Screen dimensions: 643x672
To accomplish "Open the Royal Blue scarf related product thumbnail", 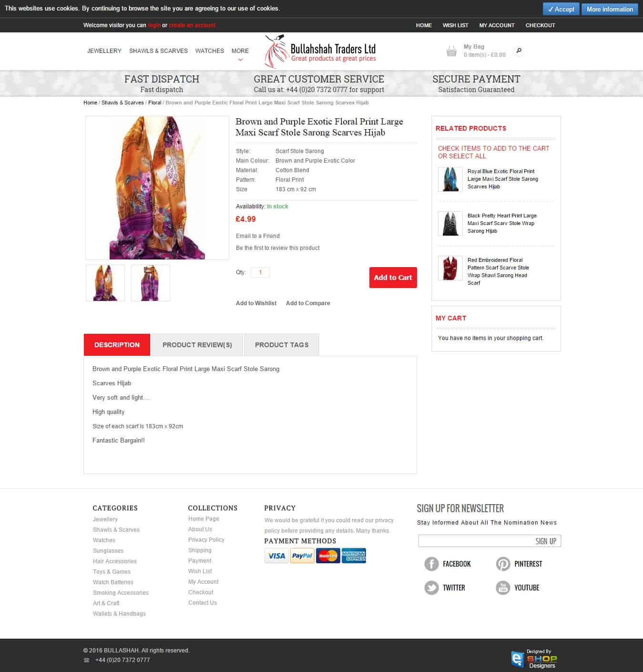I will click(x=450, y=179).
